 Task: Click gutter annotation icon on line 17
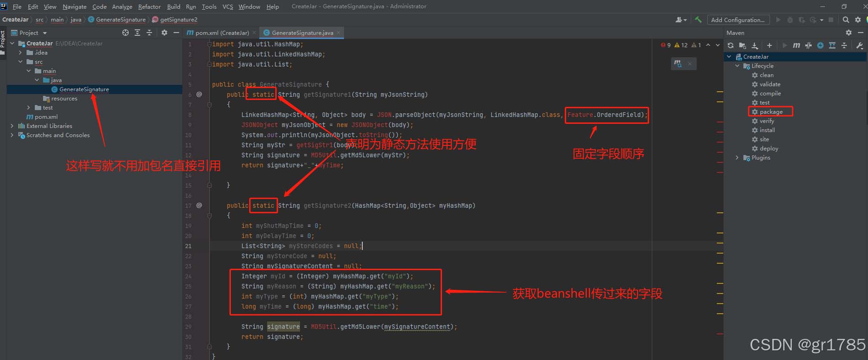[x=199, y=205]
